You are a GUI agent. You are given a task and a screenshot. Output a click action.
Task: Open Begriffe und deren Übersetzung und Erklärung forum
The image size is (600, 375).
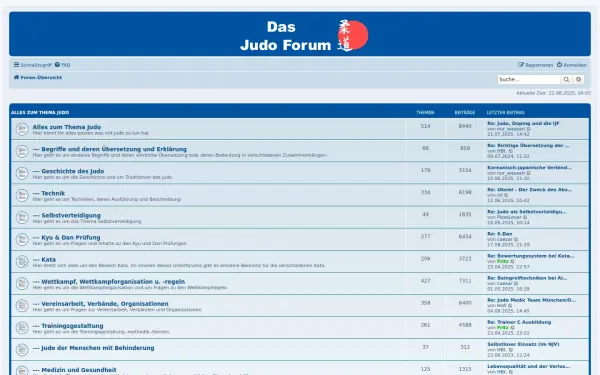click(109, 149)
